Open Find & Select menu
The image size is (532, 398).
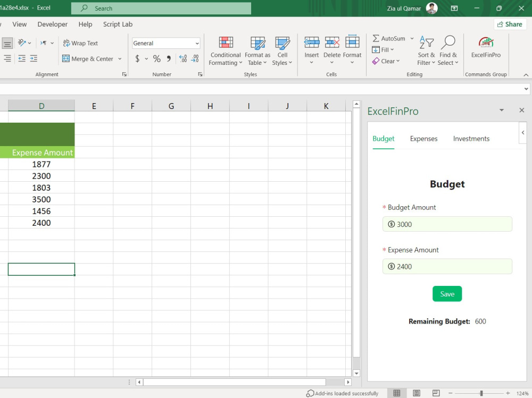tap(448, 51)
